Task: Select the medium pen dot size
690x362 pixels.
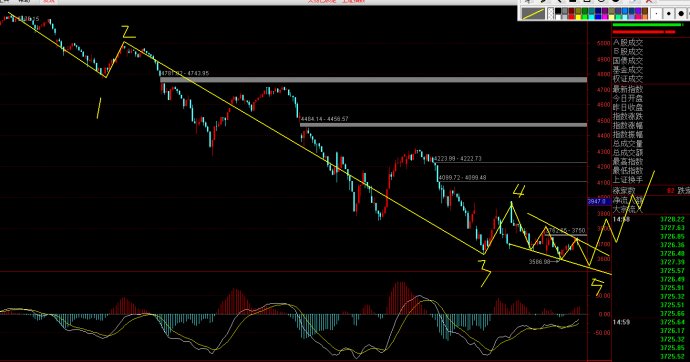Action: point(669,14)
